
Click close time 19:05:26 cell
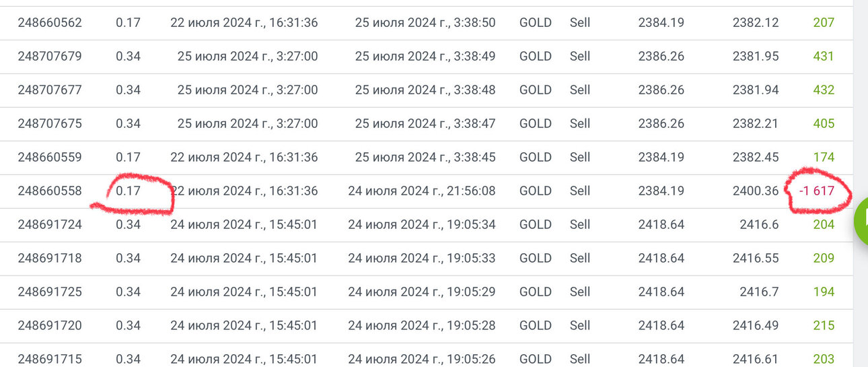coord(422,359)
